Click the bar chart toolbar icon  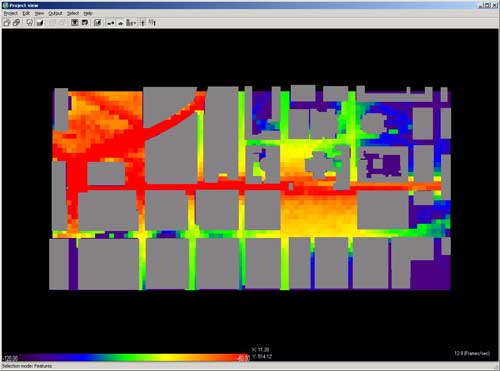[130, 23]
